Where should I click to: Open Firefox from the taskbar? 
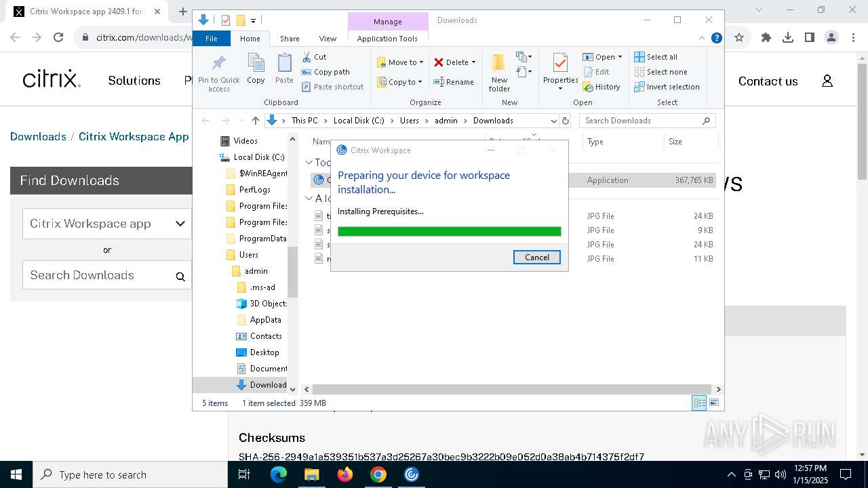coord(345,474)
